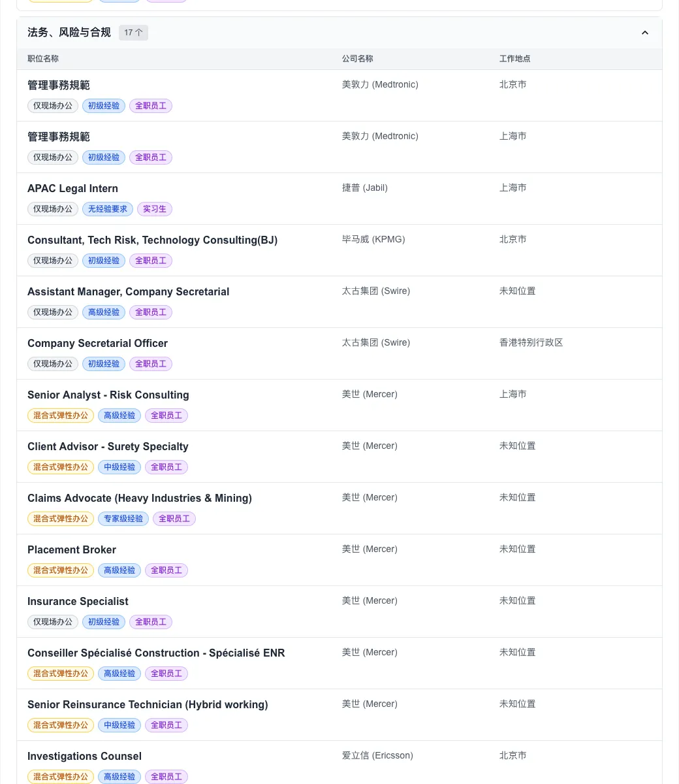This screenshot has height=784, width=679.
Task: Click the 实习生 tag on APAC Legal Intern
Action: pyautogui.click(x=155, y=209)
